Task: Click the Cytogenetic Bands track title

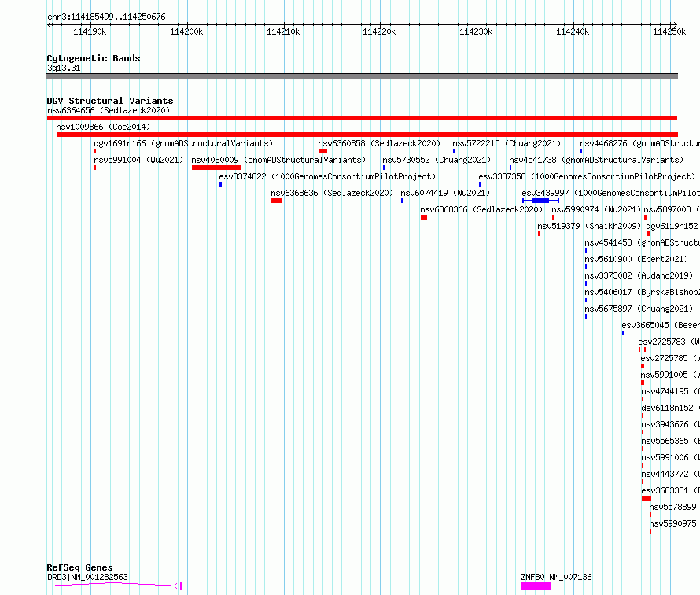Action: tap(94, 58)
